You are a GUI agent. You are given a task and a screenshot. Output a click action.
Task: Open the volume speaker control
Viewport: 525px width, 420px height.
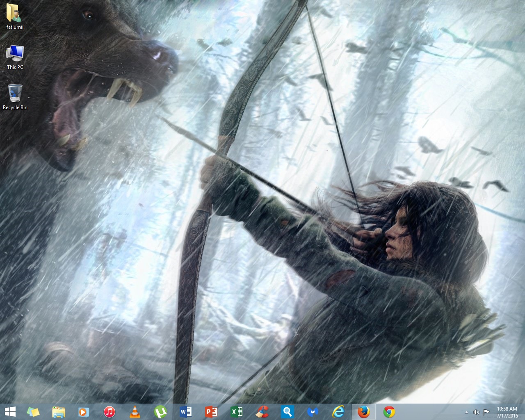point(476,412)
